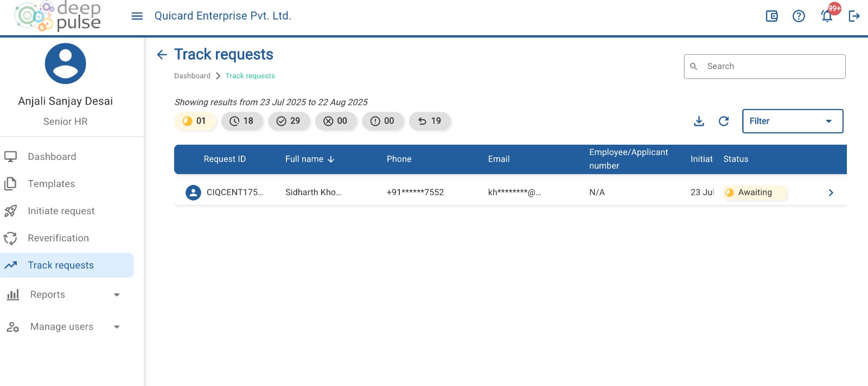Viewport: 868px width, 386px height.
Task: Click the masked email kh********@… cell
Action: (514, 192)
